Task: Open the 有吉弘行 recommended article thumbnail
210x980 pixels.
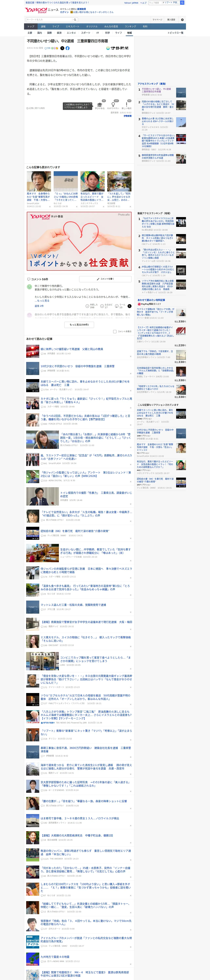Action: click(92, 181)
